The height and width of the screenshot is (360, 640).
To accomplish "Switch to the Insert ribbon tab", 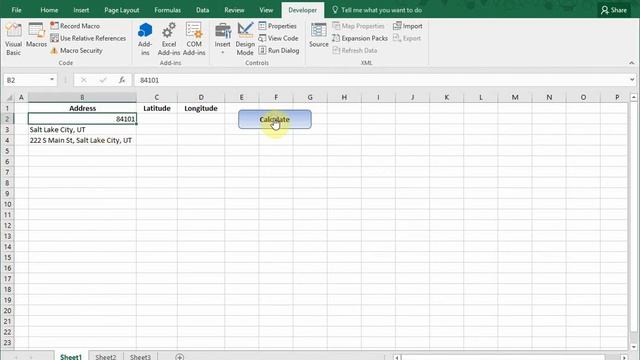I will pyautogui.click(x=81, y=10).
